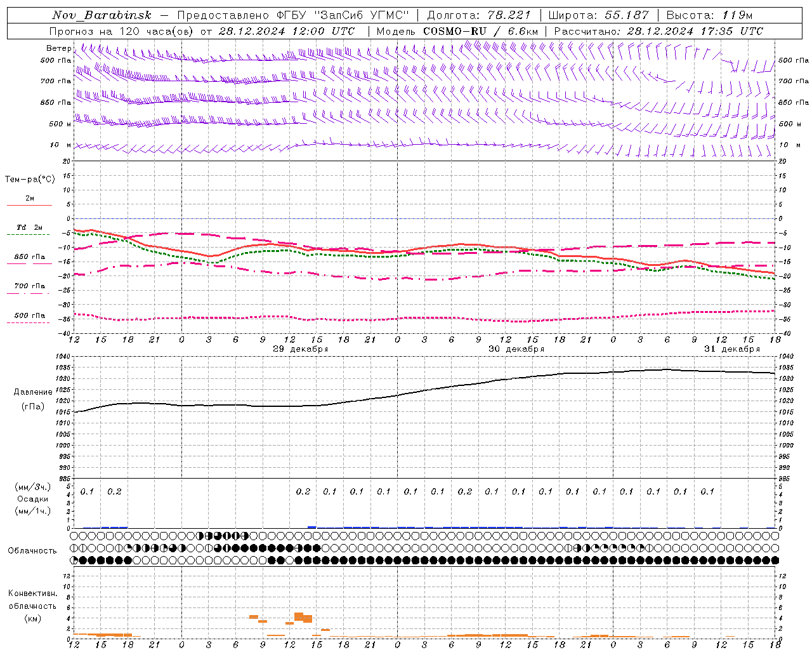812x650 pixels.
Task: Click the Ветер section label
Action: [58, 48]
